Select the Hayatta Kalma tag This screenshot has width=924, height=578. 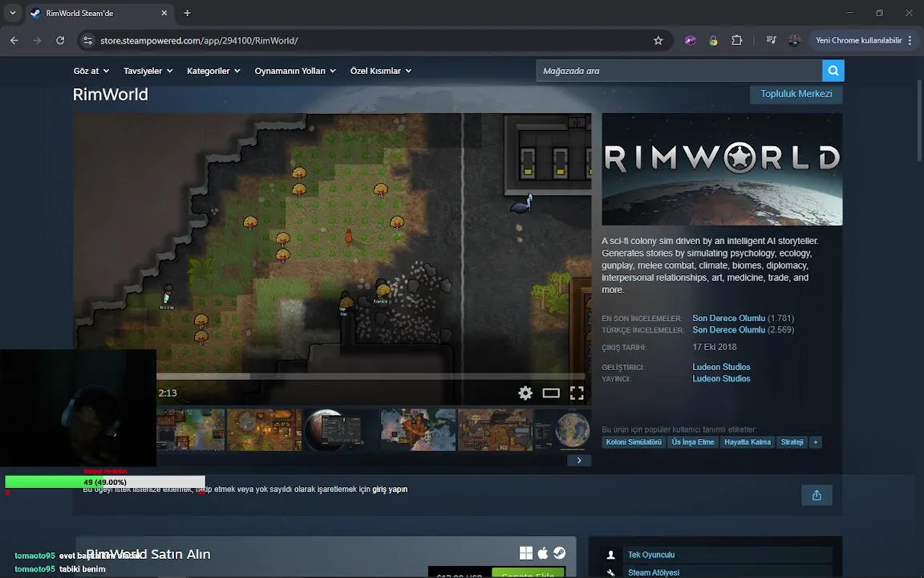[748, 442]
